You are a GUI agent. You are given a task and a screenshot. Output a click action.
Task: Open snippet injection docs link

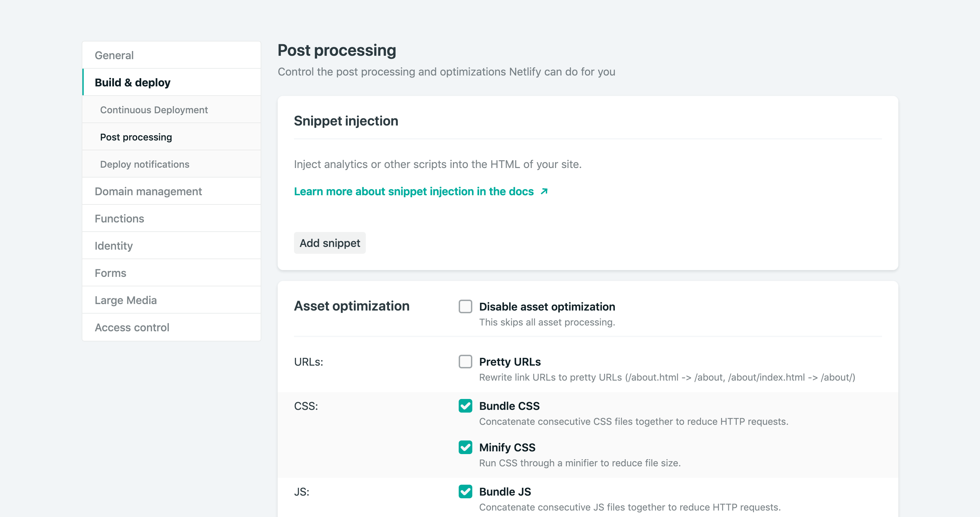pyautogui.click(x=413, y=191)
